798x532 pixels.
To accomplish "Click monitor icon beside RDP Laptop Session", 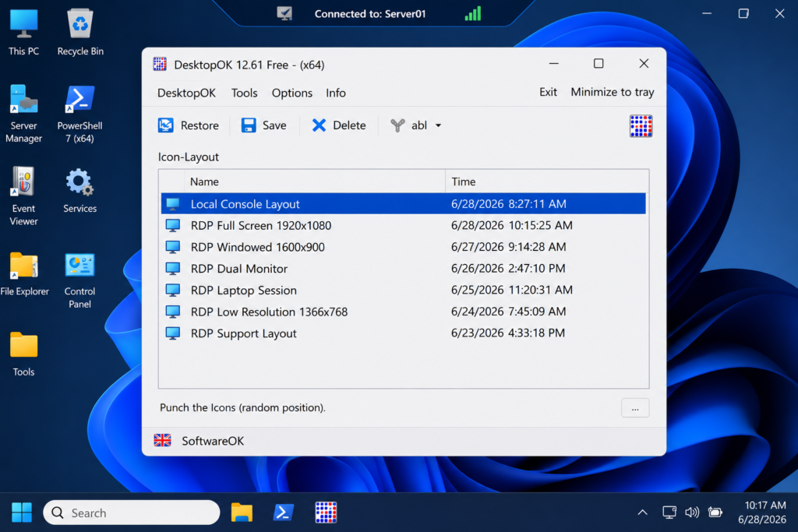I will tap(173, 291).
